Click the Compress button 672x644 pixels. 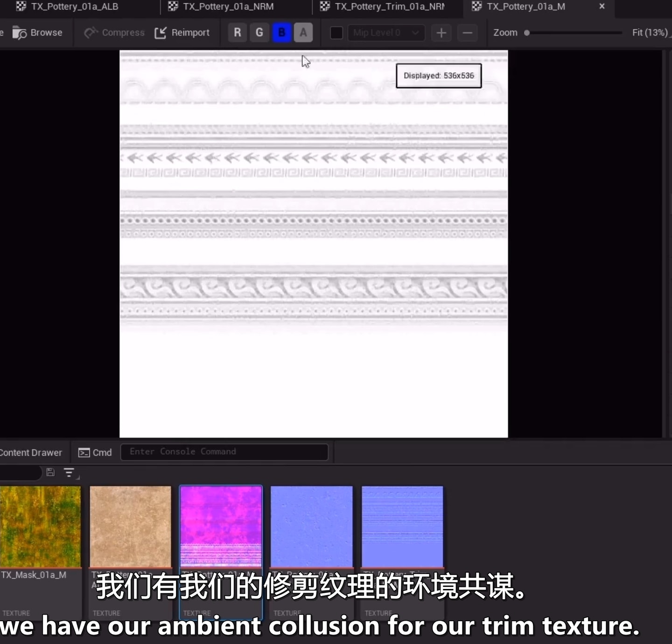click(114, 33)
